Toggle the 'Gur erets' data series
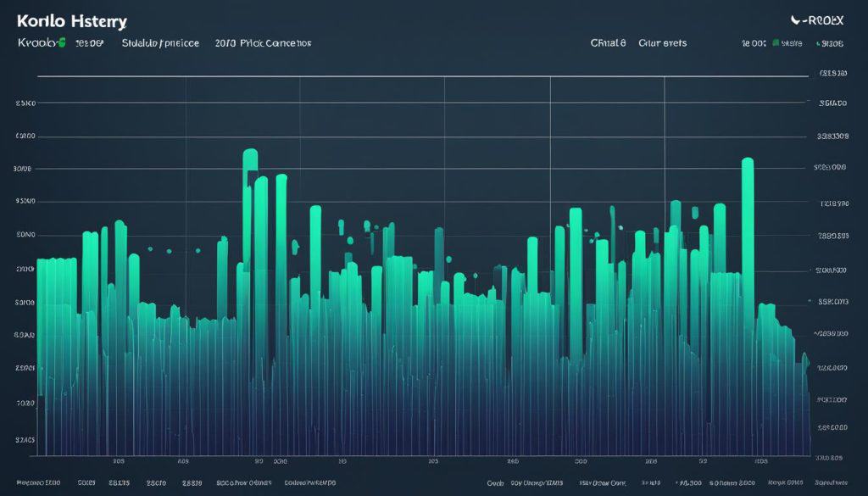The height and width of the screenshot is (496, 868). pos(663,42)
